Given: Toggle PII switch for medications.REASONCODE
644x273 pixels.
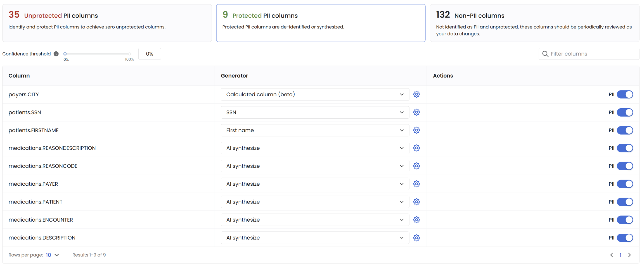Looking at the screenshot, I should pos(625,166).
